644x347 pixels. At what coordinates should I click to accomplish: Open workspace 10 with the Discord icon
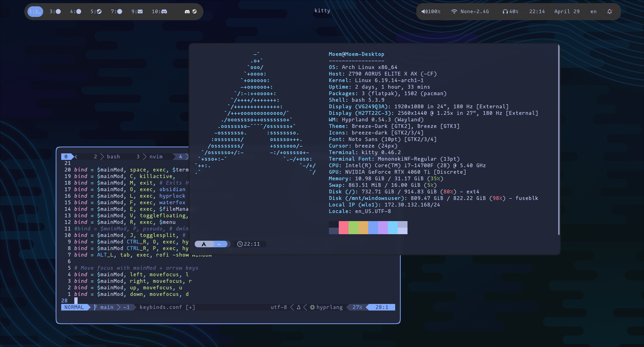tap(159, 12)
